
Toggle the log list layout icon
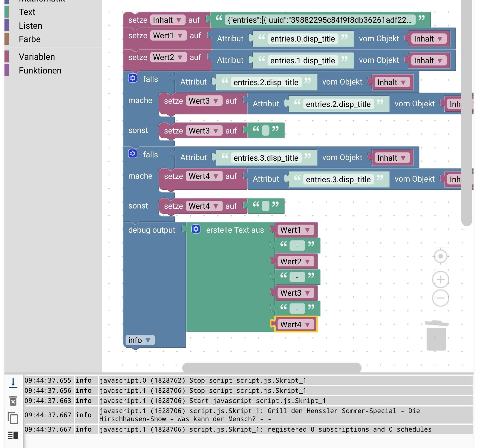(13, 435)
